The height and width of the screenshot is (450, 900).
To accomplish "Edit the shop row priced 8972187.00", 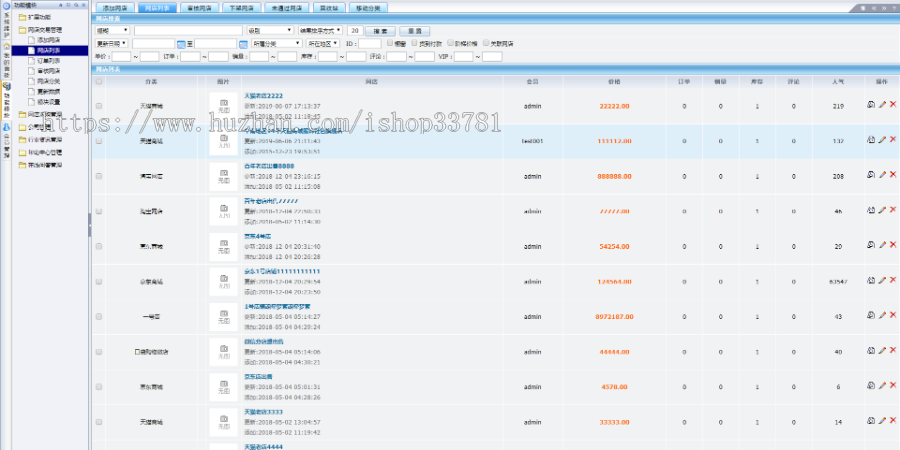I will pyautogui.click(x=883, y=315).
